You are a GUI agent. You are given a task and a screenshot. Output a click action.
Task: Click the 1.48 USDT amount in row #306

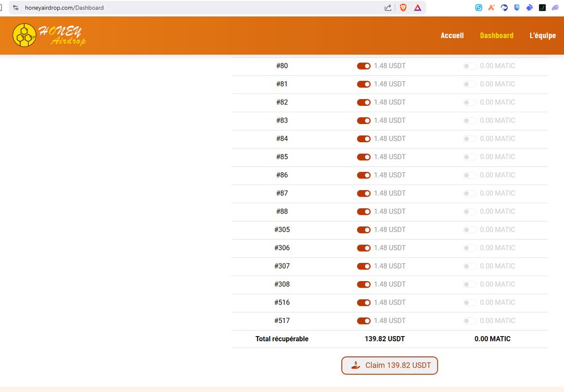pyautogui.click(x=390, y=248)
